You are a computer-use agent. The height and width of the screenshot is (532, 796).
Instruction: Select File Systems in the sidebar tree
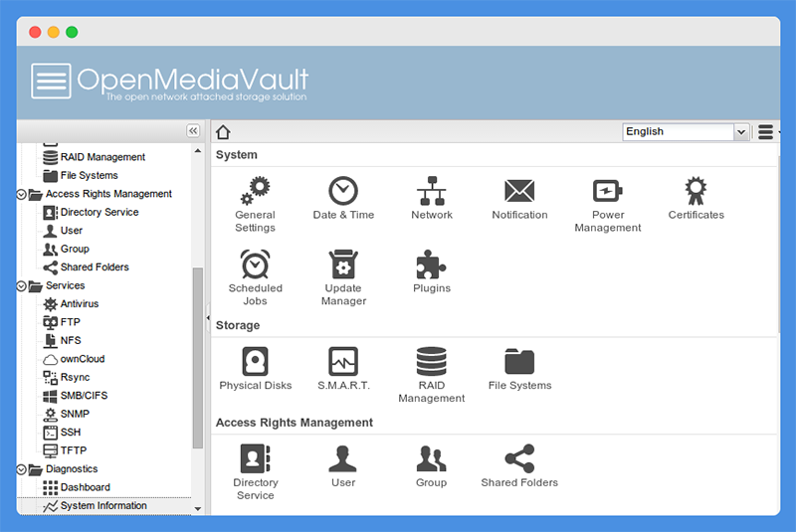click(81, 175)
